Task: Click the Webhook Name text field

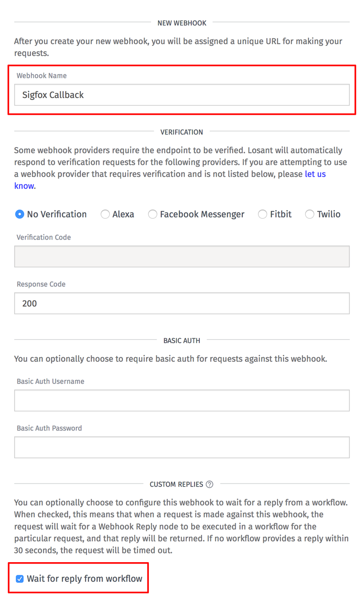Action: (182, 95)
